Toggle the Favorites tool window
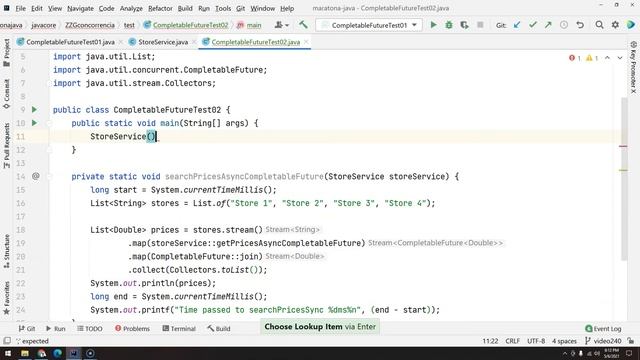 pyautogui.click(x=7, y=298)
